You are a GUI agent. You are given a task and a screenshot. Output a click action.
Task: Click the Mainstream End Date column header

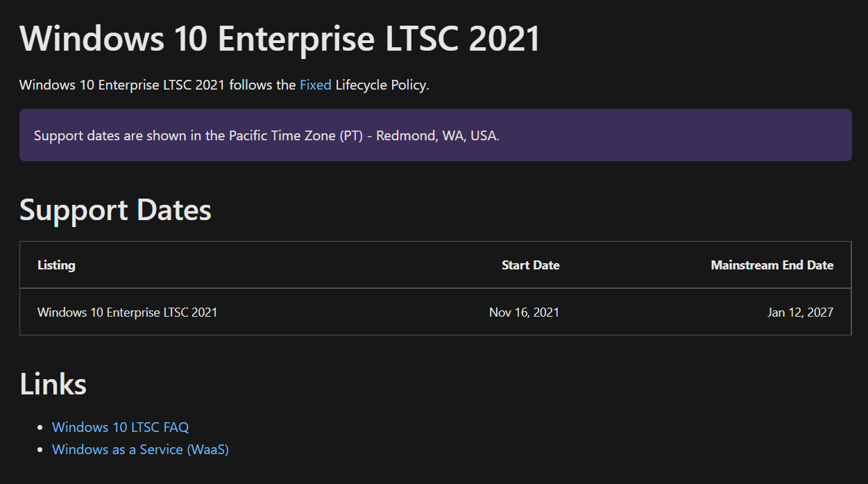point(772,265)
